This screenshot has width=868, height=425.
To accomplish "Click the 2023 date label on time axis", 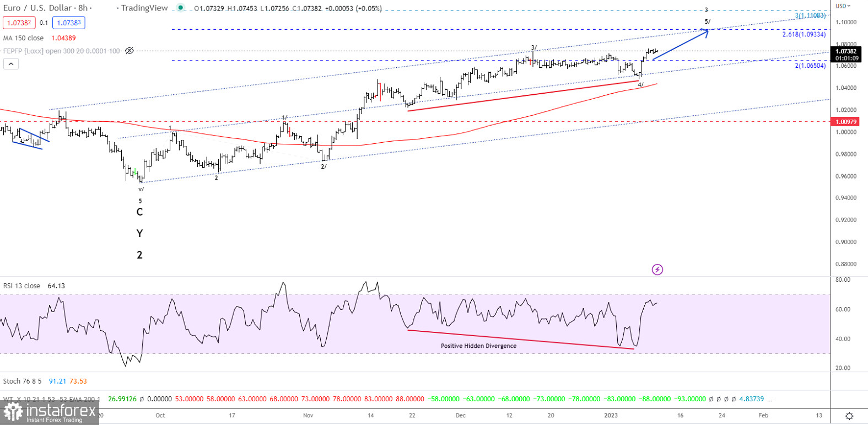I will tap(611, 415).
